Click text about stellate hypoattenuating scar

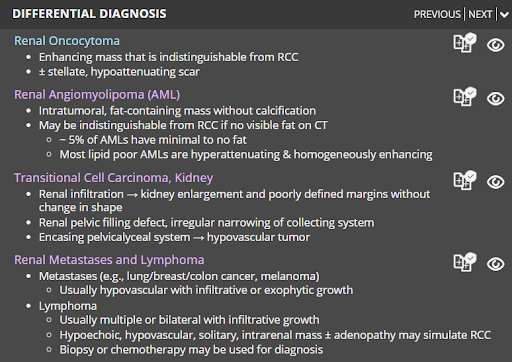119,72
